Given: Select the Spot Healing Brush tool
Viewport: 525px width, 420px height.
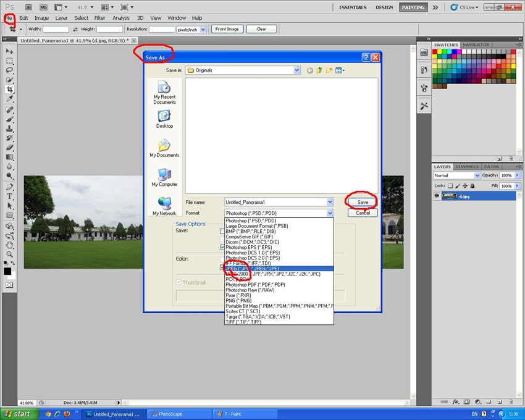Looking at the screenshot, I should pos(9,109).
